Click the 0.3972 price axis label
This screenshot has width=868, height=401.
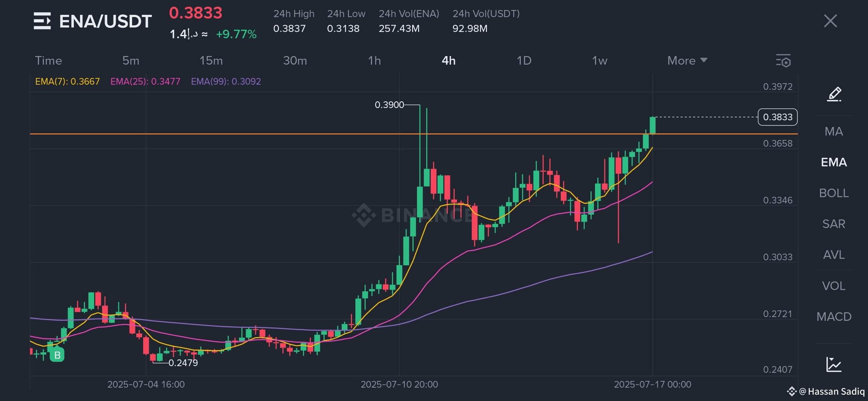(x=777, y=87)
